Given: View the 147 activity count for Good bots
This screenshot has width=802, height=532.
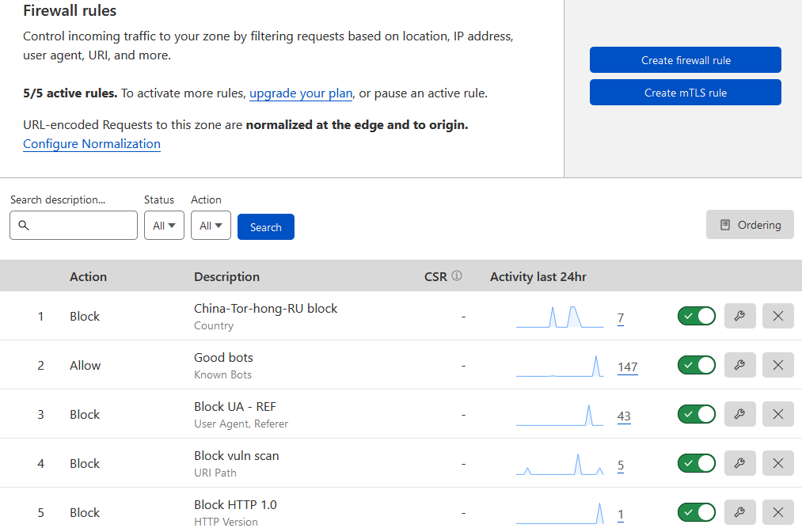Looking at the screenshot, I should 627,367.
